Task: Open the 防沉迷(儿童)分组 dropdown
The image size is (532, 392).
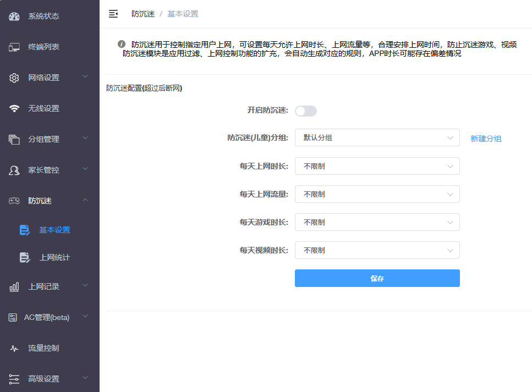Action: coord(377,137)
